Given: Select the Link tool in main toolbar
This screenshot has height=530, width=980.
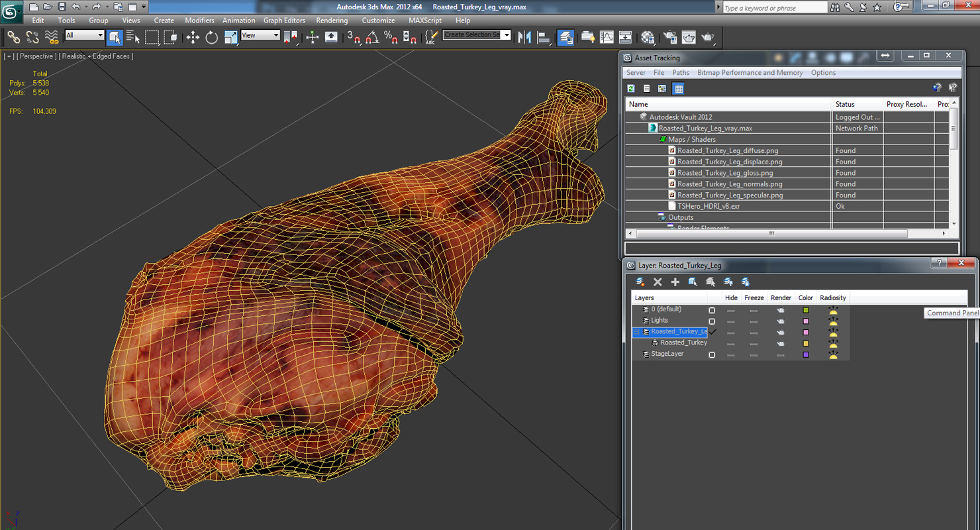Looking at the screenshot, I should [13, 37].
